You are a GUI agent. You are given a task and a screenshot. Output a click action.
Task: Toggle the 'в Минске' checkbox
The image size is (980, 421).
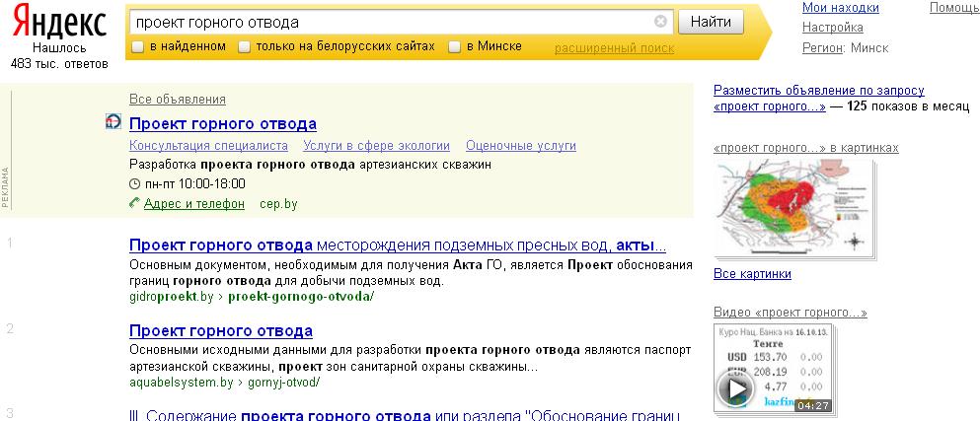pos(455,47)
